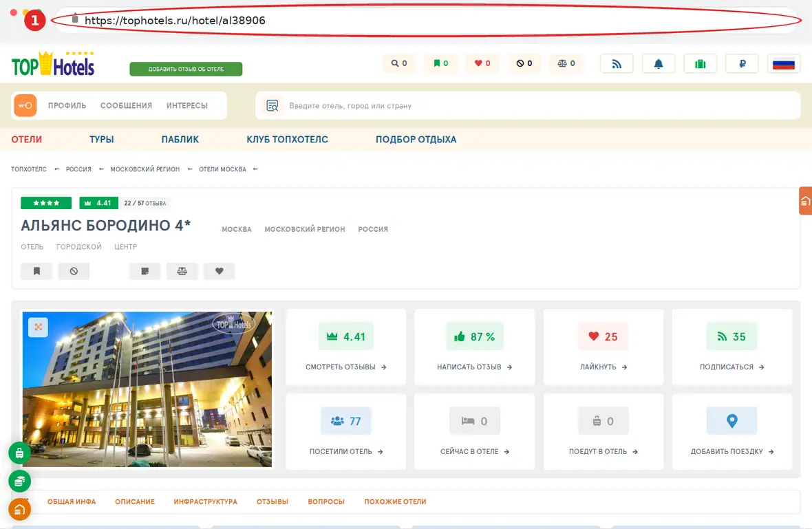
Task: Block this hotel with the ban icon
Action: pyautogui.click(x=74, y=271)
